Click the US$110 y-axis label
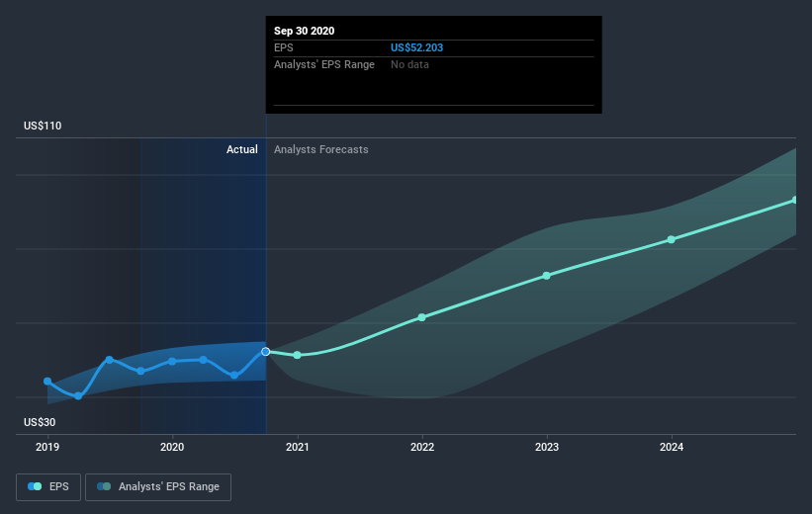The image size is (812, 514). click(x=43, y=126)
